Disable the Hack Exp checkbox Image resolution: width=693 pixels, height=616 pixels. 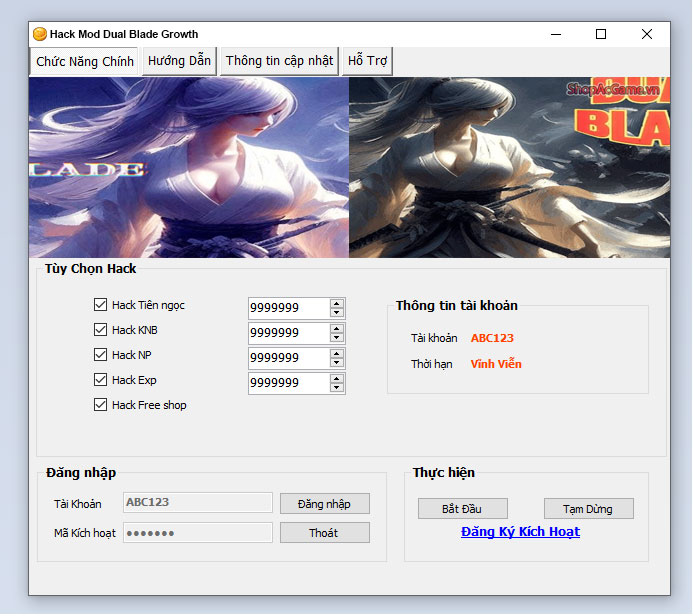(100, 380)
